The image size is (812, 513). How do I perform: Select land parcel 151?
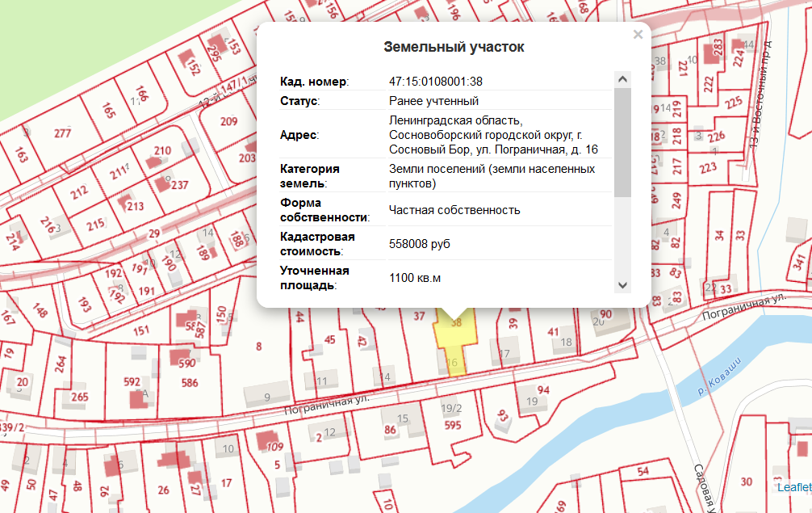coord(141,330)
